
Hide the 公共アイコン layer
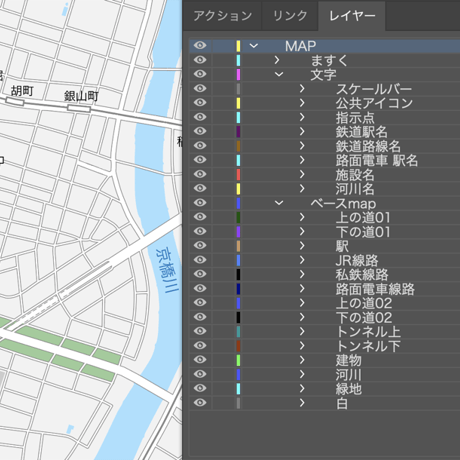(x=200, y=102)
